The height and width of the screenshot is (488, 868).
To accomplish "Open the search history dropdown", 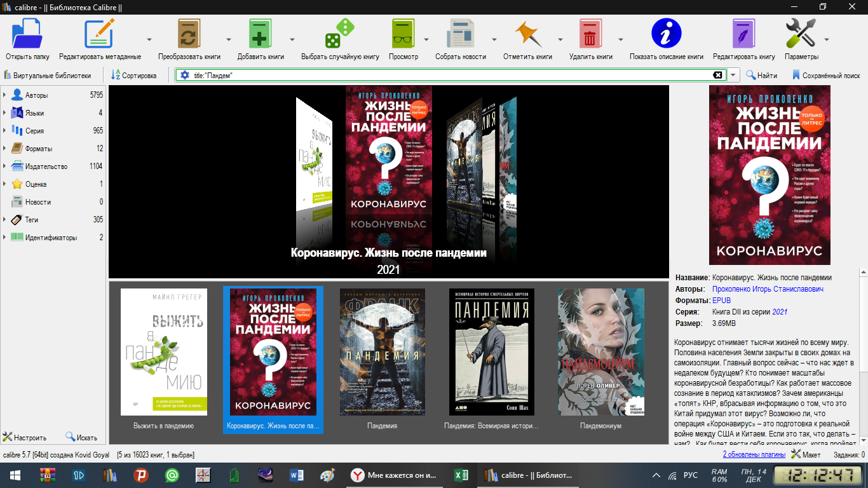I will [734, 75].
